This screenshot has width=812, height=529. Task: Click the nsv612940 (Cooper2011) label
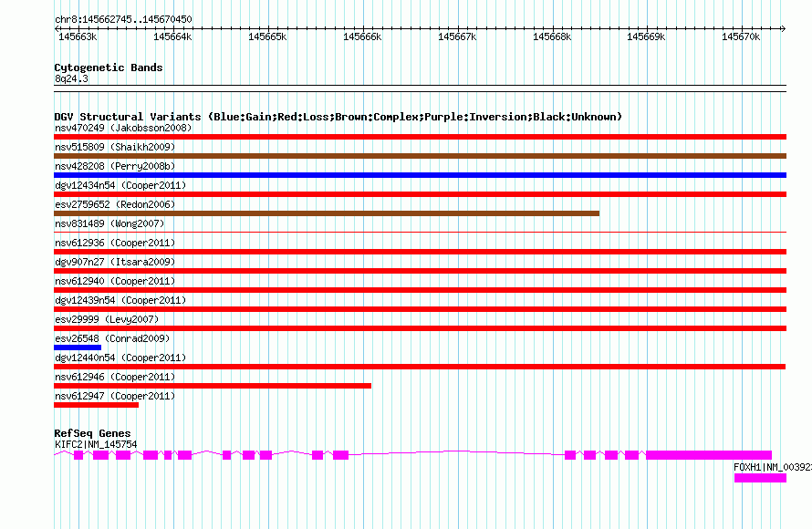pyautogui.click(x=115, y=281)
